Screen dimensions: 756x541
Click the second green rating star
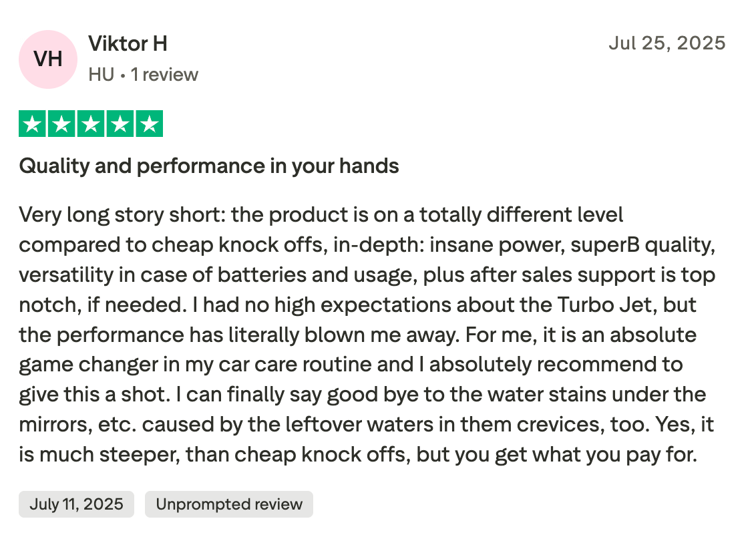tap(61, 124)
